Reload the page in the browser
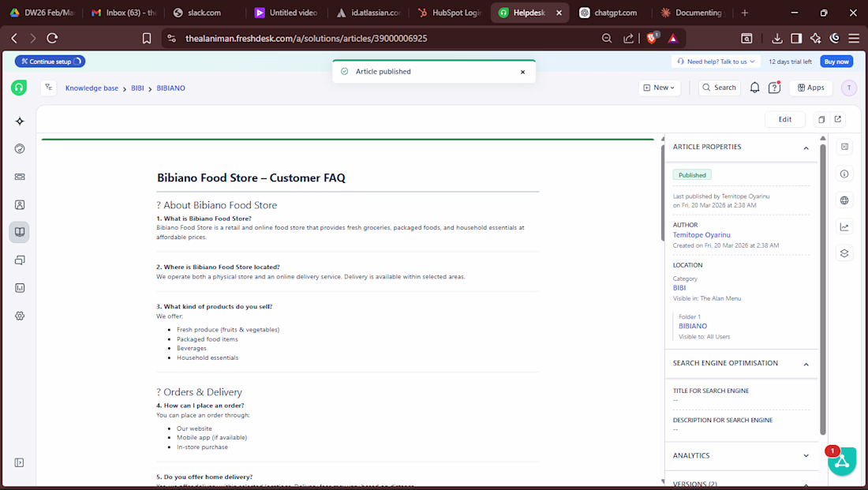This screenshot has height=490, width=868. (x=52, y=38)
